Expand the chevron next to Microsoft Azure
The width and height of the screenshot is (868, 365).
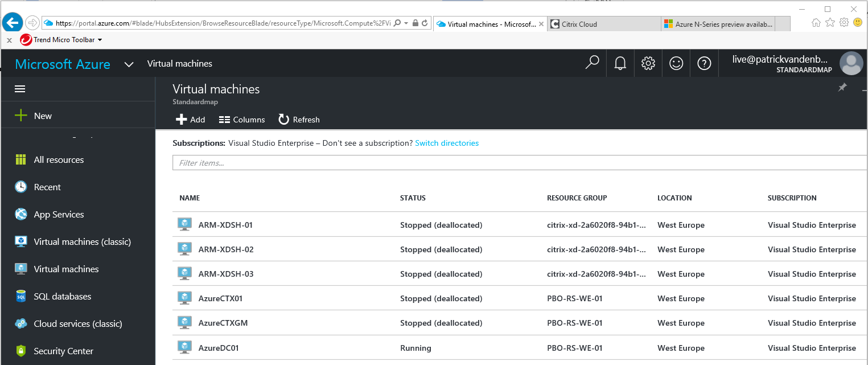tap(129, 64)
